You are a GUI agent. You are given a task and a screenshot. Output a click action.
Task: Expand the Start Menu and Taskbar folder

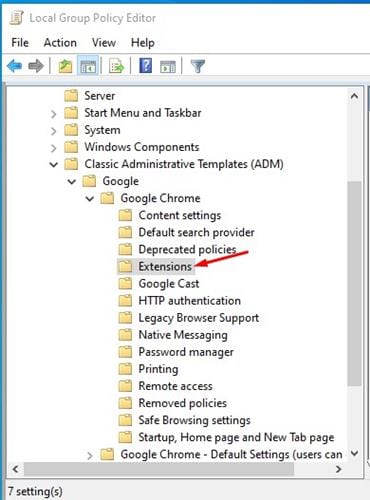[x=53, y=113]
